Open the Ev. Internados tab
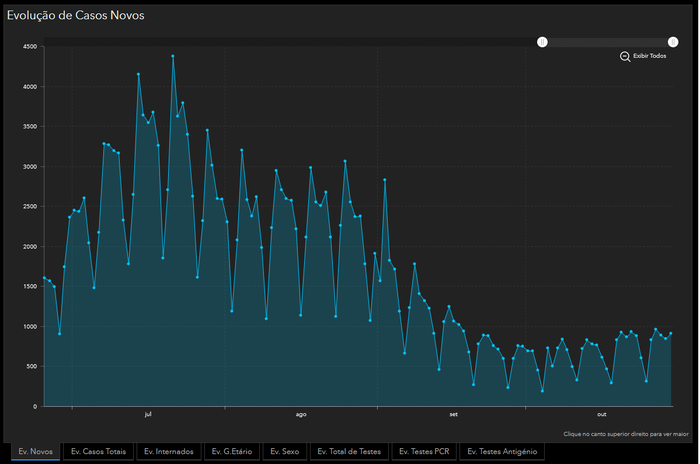 [x=168, y=452]
